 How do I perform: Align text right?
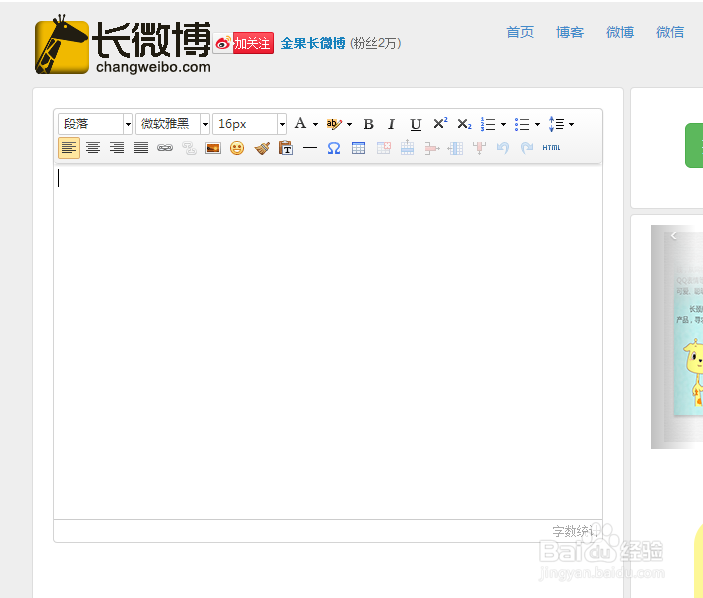pos(117,148)
